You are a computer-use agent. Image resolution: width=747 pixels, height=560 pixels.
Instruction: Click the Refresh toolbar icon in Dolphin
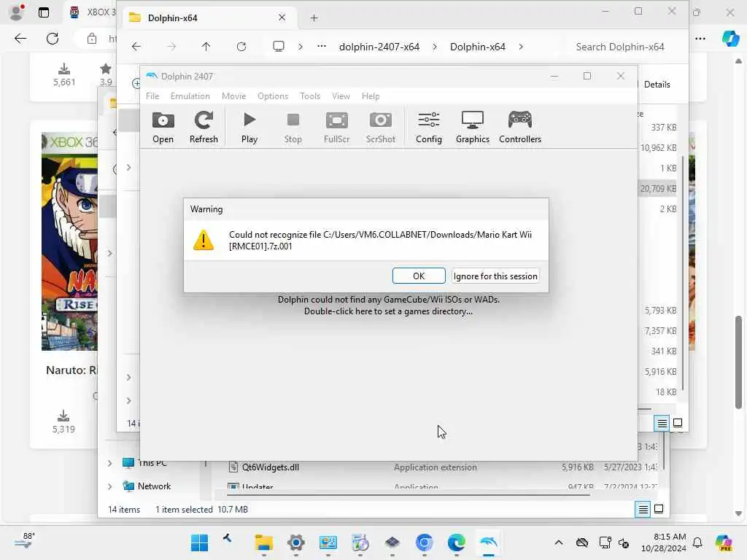(x=204, y=127)
